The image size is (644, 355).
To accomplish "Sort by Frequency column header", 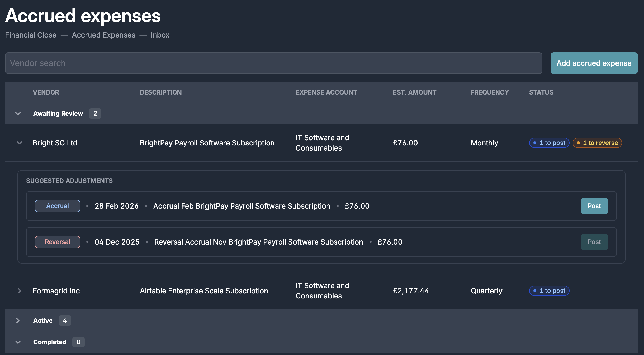I will click(x=490, y=92).
